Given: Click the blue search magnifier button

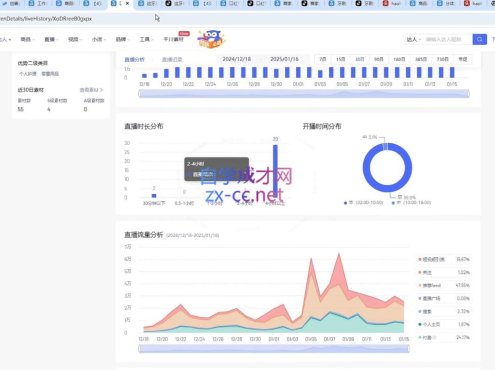Looking at the screenshot, I should click(x=479, y=39).
